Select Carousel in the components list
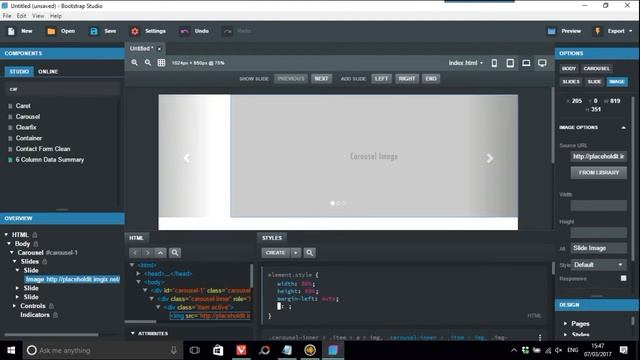The height and width of the screenshot is (360, 640). click(28, 117)
